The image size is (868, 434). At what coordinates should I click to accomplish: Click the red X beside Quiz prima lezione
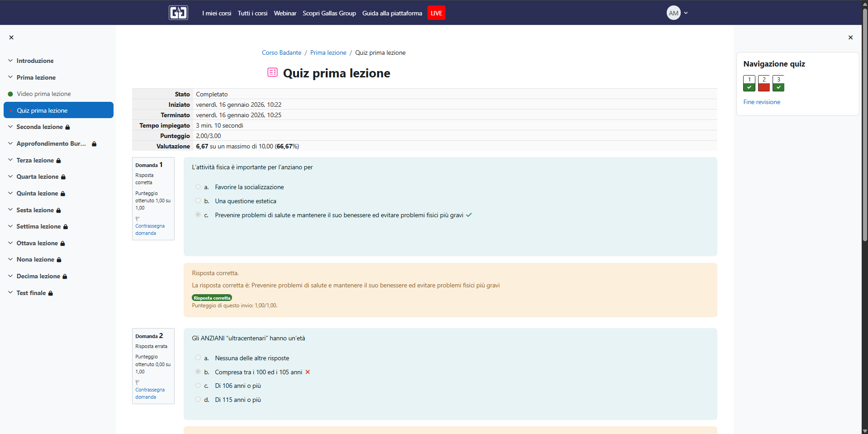pos(10,110)
